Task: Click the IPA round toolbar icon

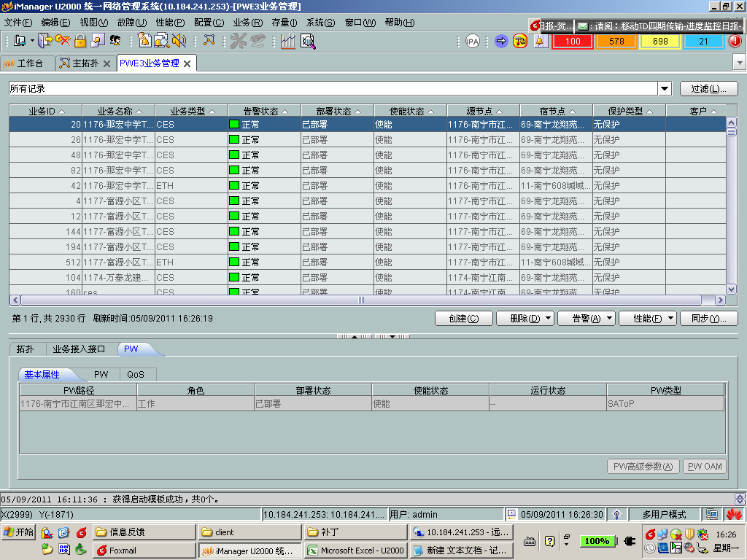Action: click(x=473, y=41)
